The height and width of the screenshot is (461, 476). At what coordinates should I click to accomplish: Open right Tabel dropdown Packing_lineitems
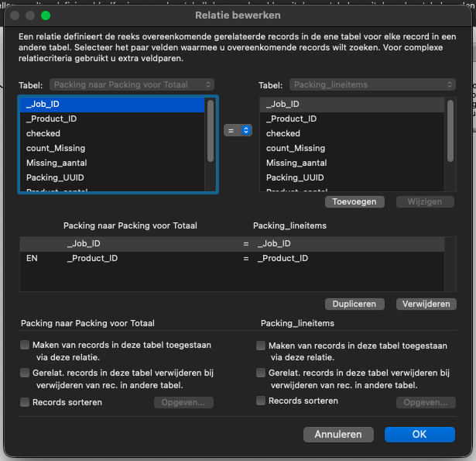(x=372, y=84)
